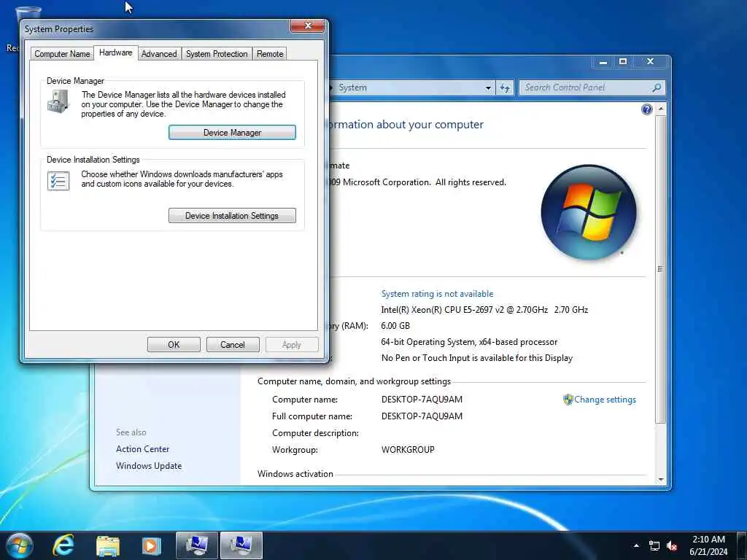Click System rating is not available link
Image resolution: width=747 pixels, height=560 pixels.
(x=437, y=294)
